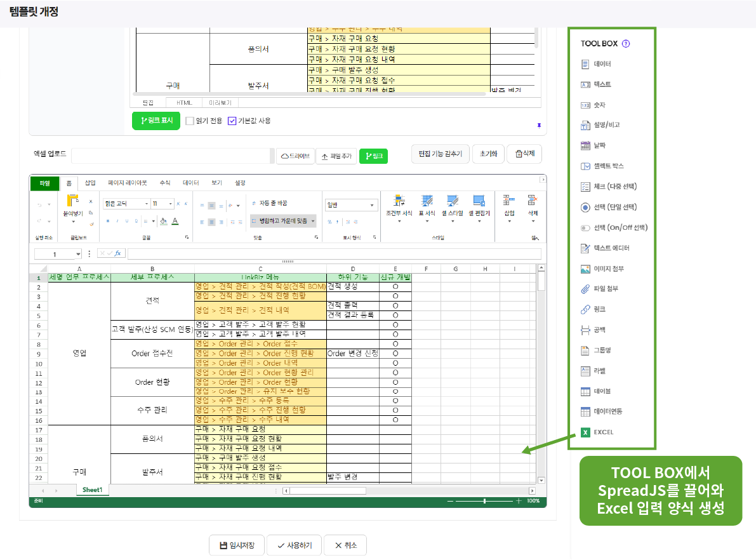Switch to the 보기 ribbon tab
756x560 pixels.
(x=217, y=183)
